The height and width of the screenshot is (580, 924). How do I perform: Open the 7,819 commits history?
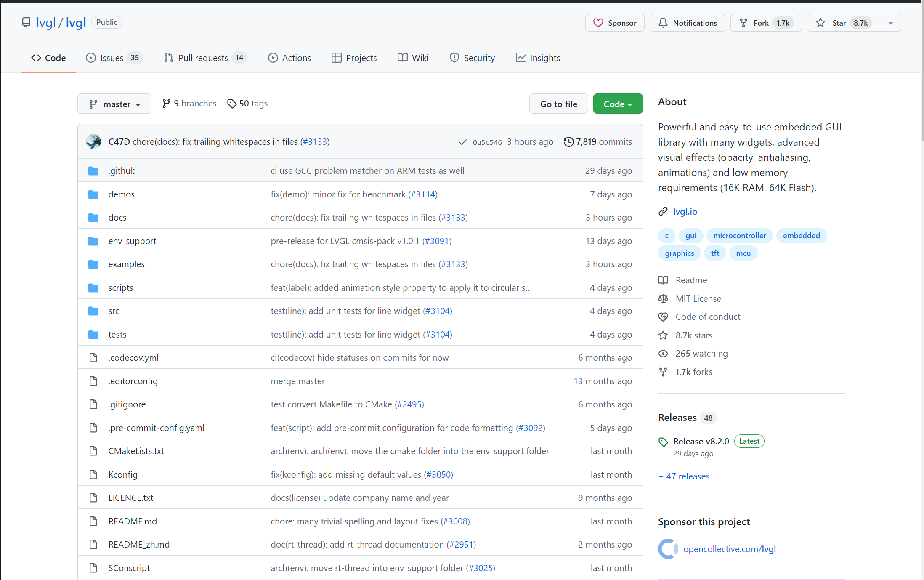(x=598, y=141)
